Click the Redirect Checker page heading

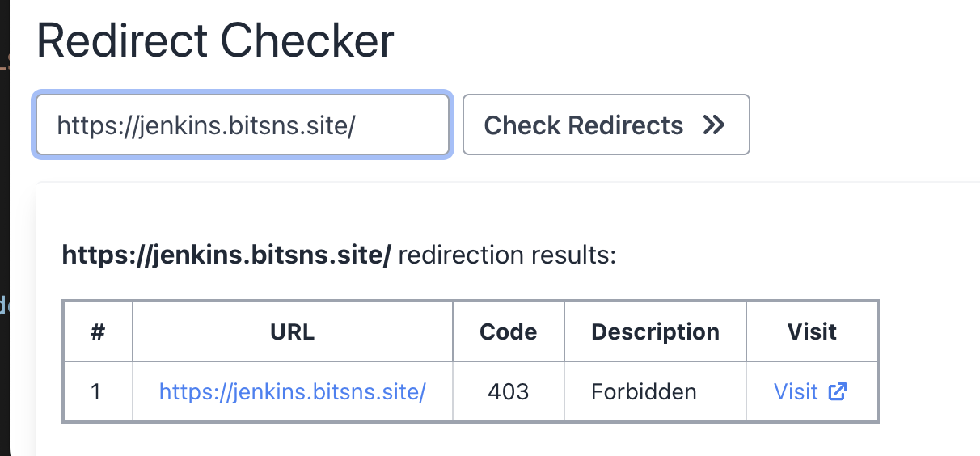(x=215, y=40)
